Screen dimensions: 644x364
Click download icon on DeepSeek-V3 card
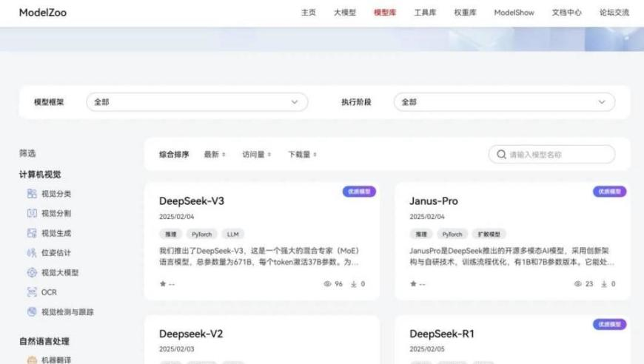[354, 283]
